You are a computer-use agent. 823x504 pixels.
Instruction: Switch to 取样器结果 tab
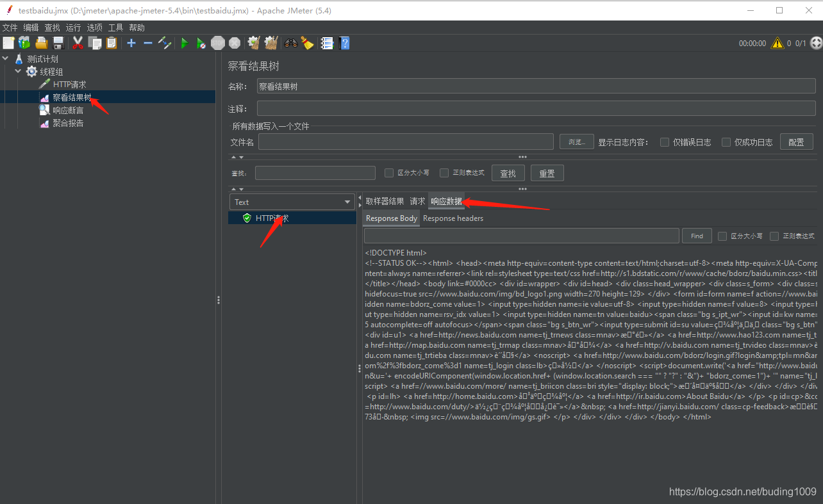tap(385, 201)
